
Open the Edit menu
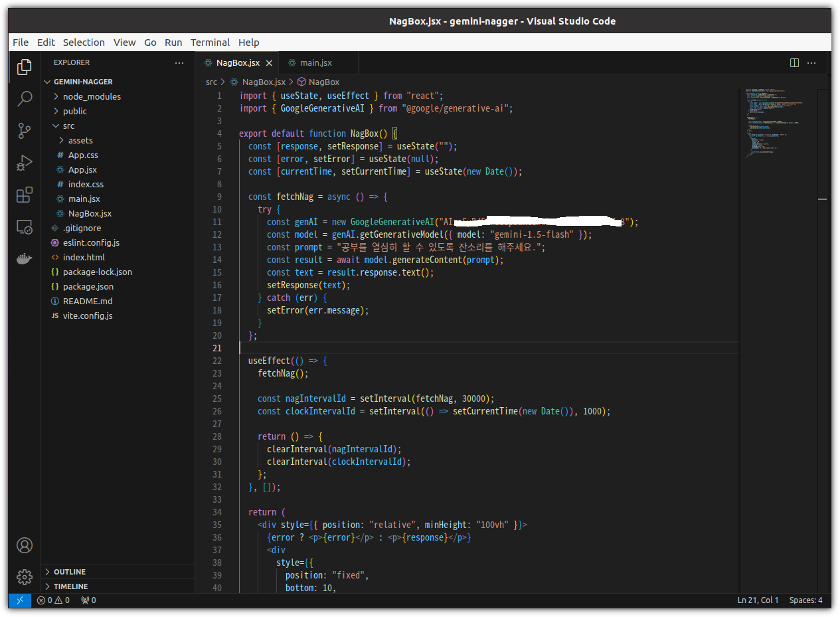point(46,42)
